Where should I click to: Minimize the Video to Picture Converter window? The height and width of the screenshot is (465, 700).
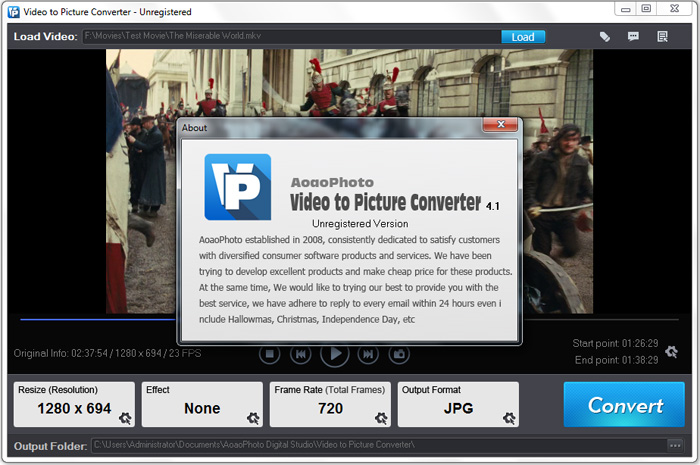[x=625, y=9]
